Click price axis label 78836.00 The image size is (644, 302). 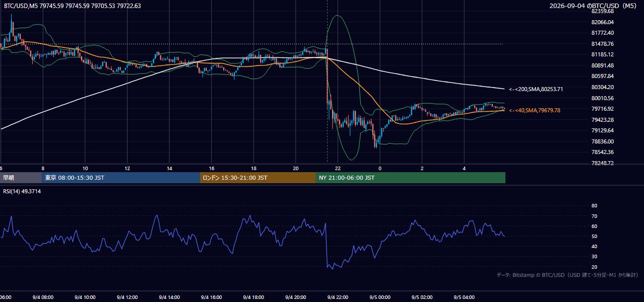click(x=602, y=141)
